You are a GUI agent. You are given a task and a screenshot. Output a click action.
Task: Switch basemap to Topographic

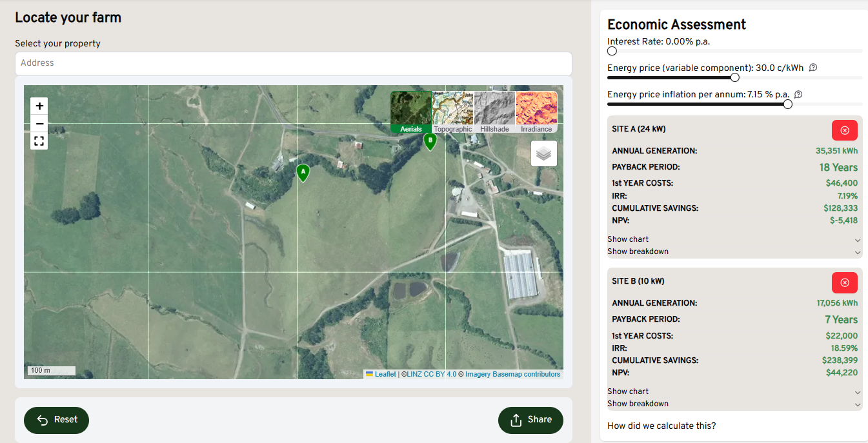[452, 112]
